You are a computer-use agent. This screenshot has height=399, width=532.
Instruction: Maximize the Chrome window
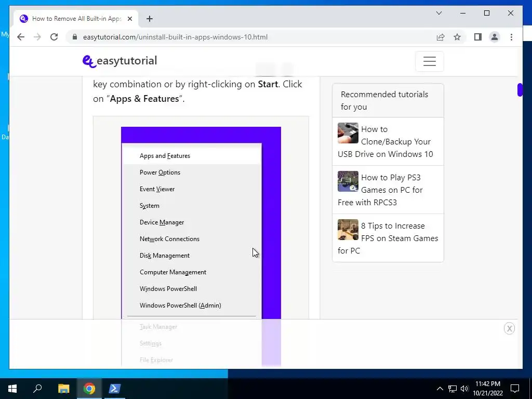(x=486, y=13)
